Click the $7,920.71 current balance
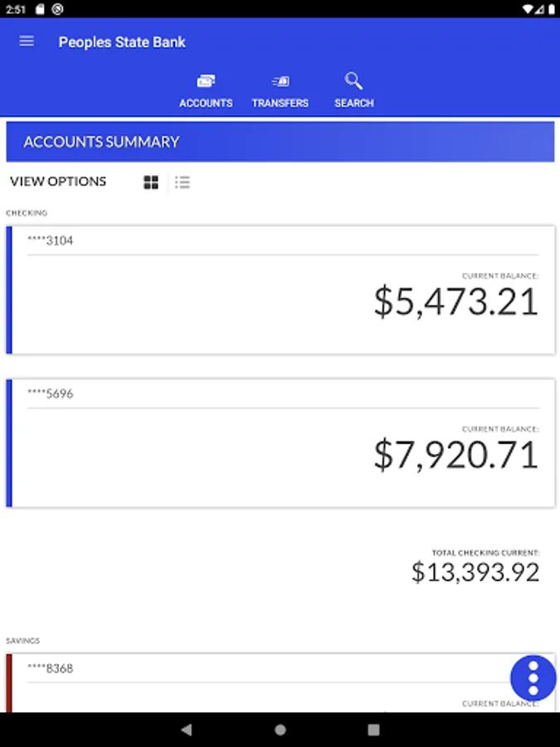The height and width of the screenshot is (747, 560). (456, 455)
